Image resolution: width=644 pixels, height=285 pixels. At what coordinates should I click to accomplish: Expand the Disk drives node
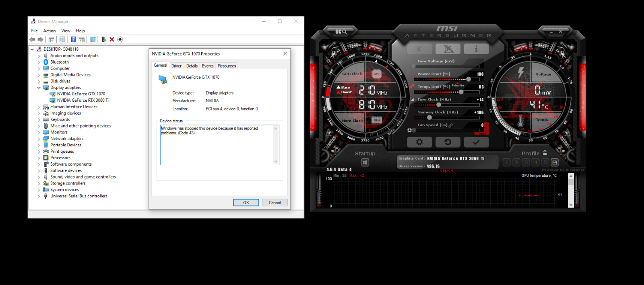pyautogui.click(x=39, y=81)
